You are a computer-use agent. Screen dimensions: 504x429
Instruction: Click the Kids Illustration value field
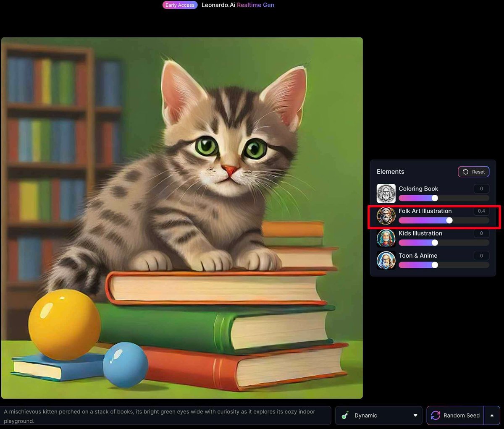(481, 233)
